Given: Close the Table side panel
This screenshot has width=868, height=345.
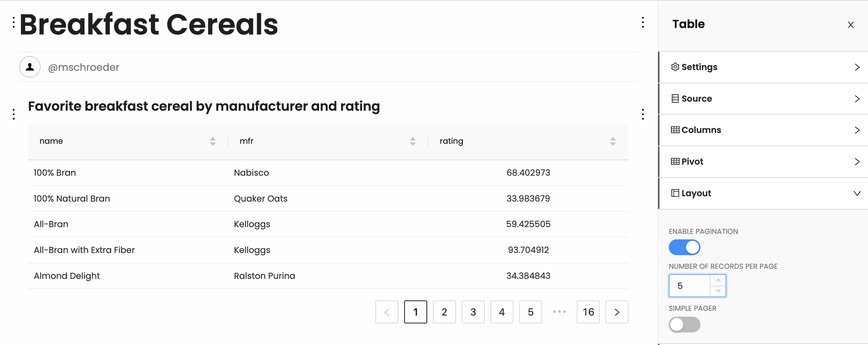Looking at the screenshot, I should click(850, 25).
